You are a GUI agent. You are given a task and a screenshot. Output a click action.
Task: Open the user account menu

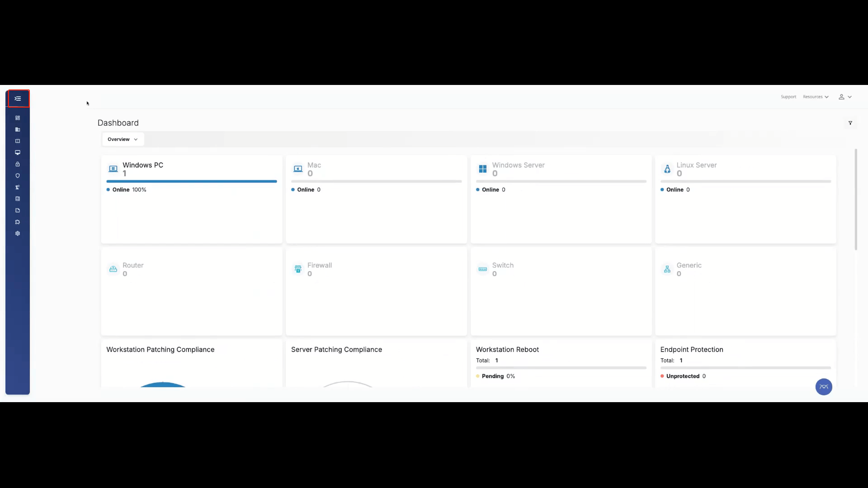845,97
